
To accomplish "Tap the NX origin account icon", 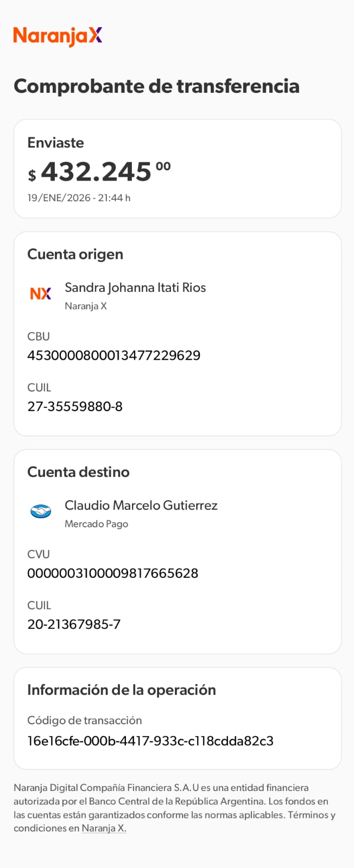I will pyautogui.click(x=41, y=293).
